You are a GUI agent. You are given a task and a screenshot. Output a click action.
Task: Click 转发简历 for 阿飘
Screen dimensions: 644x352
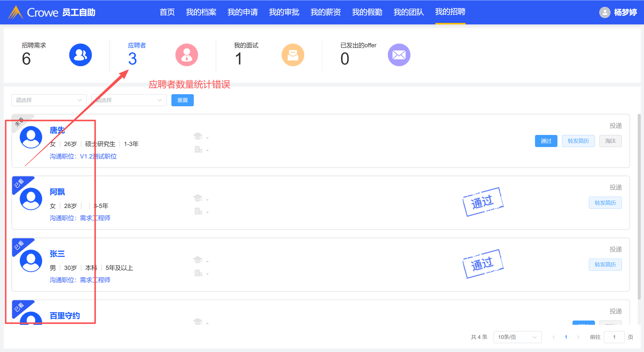(x=605, y=203)
